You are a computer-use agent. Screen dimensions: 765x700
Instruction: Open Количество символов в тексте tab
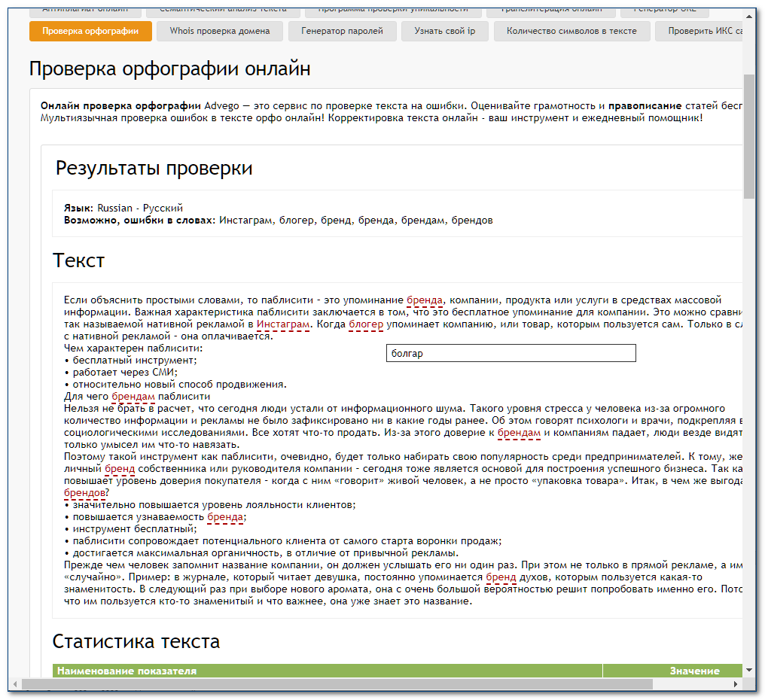[571, 31]
